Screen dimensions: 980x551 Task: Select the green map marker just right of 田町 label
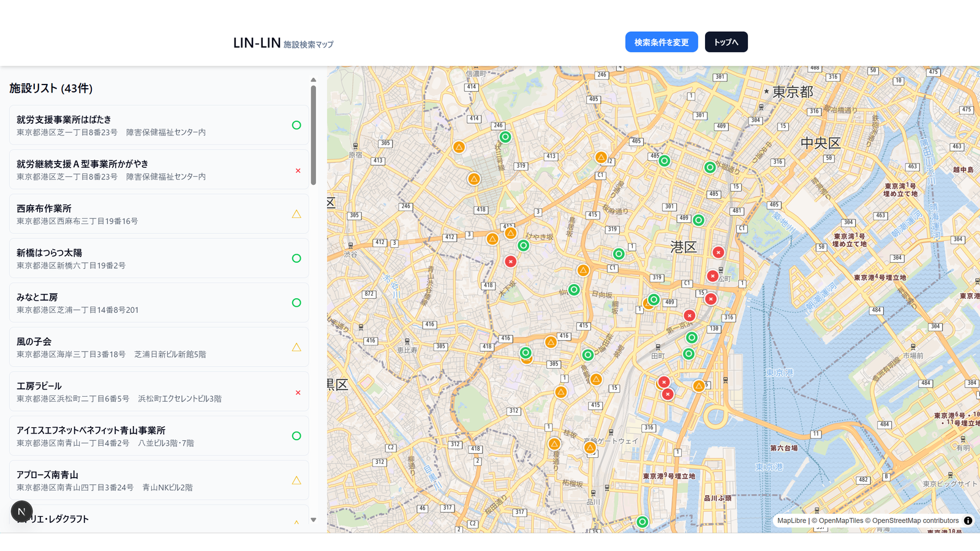[x=688, y=354]
